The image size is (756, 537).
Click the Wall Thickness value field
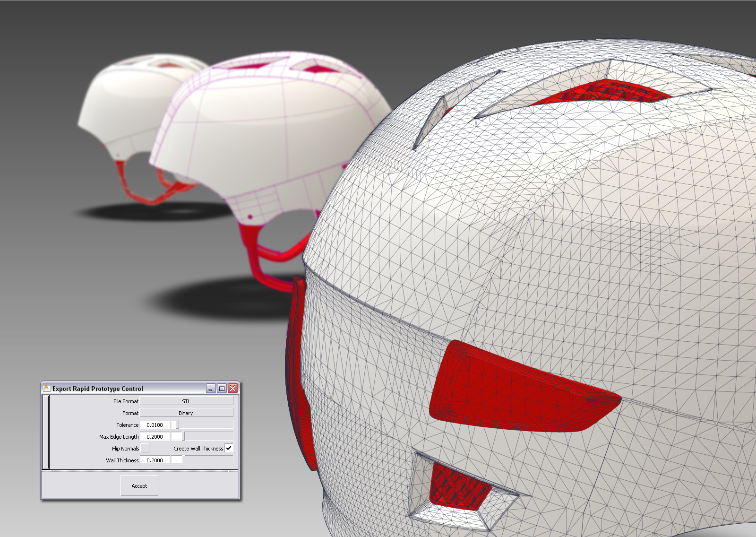click(155, 460)
